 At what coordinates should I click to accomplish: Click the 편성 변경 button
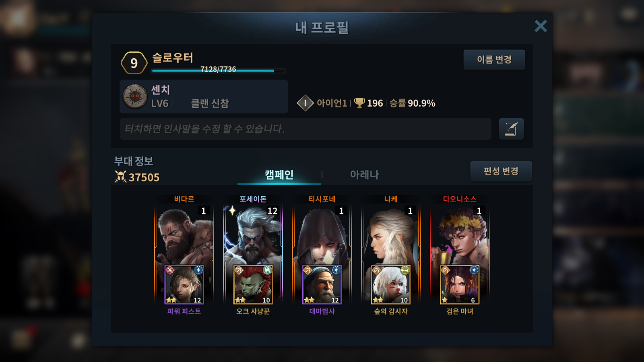[501, 171]
